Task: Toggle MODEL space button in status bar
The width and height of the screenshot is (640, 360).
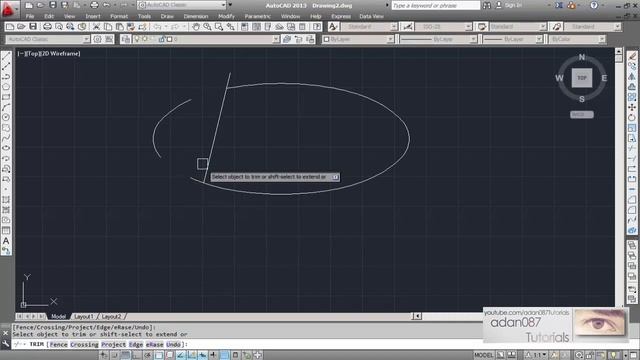Action: coord(484,355)
